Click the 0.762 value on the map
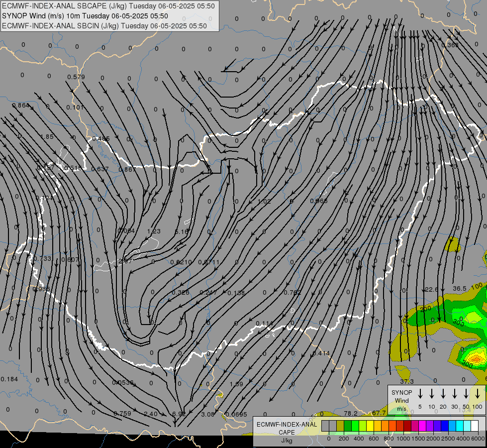Screen dimensions: 487x448 pyautogui.click(x=292, y=293)
